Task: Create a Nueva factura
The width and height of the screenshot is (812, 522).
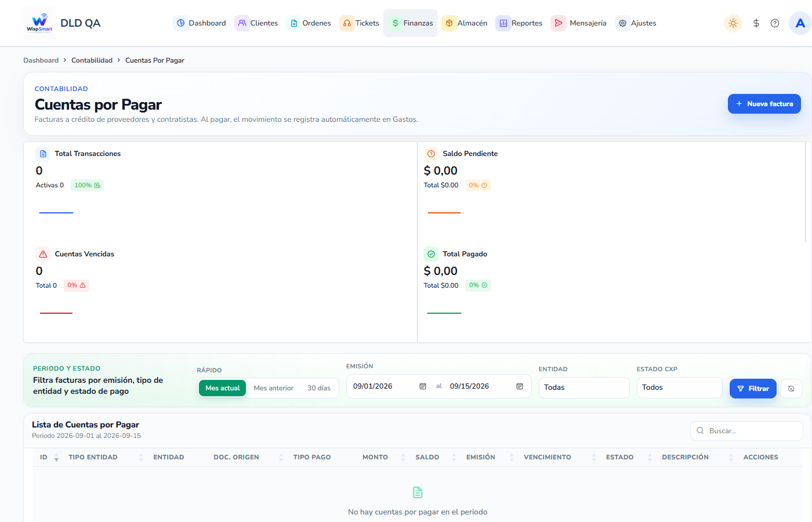Action: (x=764, y=104)
